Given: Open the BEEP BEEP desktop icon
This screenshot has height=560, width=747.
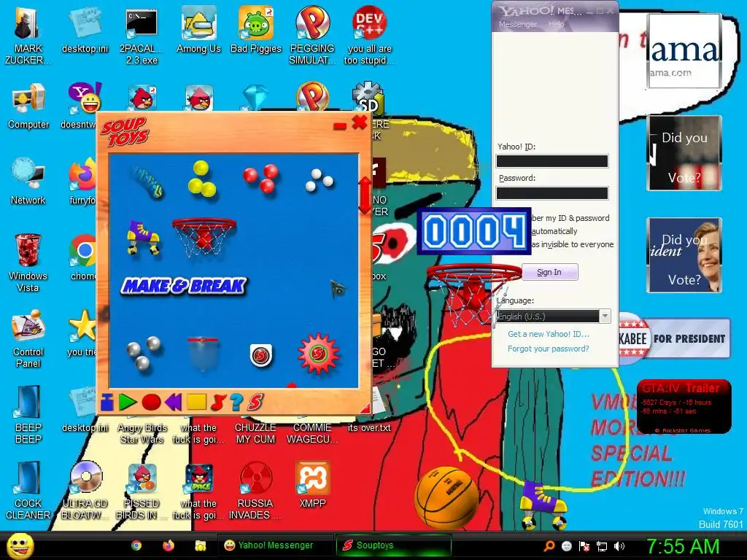Looking at the screenshot, I should pos(28,413).
